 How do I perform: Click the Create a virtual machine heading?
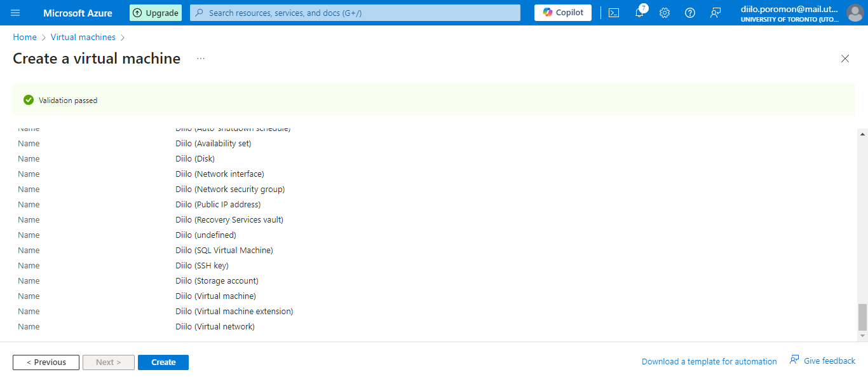tap(97, 59)
